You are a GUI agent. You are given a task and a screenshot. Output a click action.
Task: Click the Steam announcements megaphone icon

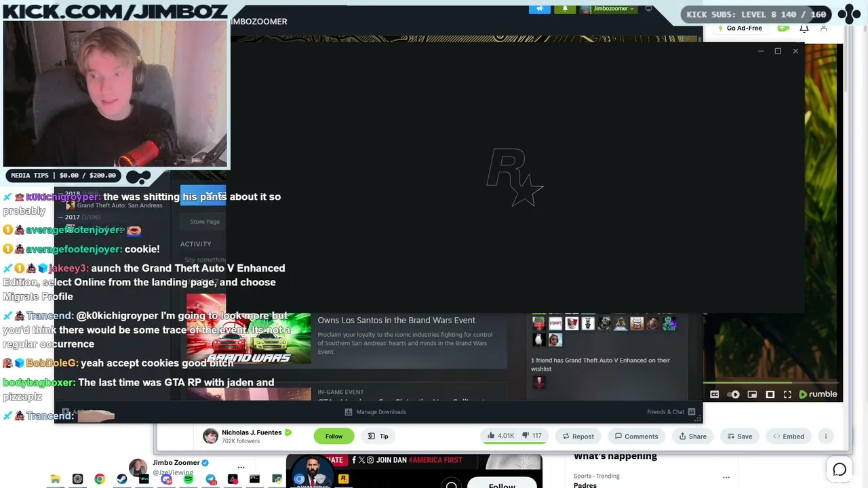click(540, 9)
